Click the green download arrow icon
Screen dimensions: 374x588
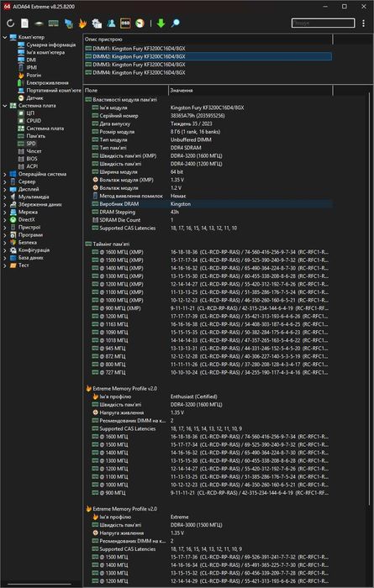(x=161, y=24)
